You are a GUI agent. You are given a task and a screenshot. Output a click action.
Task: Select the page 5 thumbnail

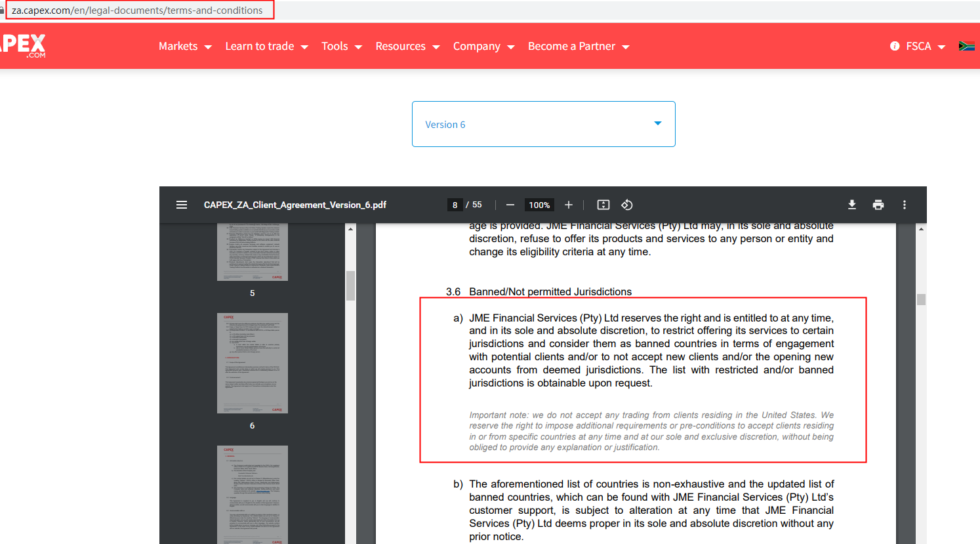click(253, 252)
